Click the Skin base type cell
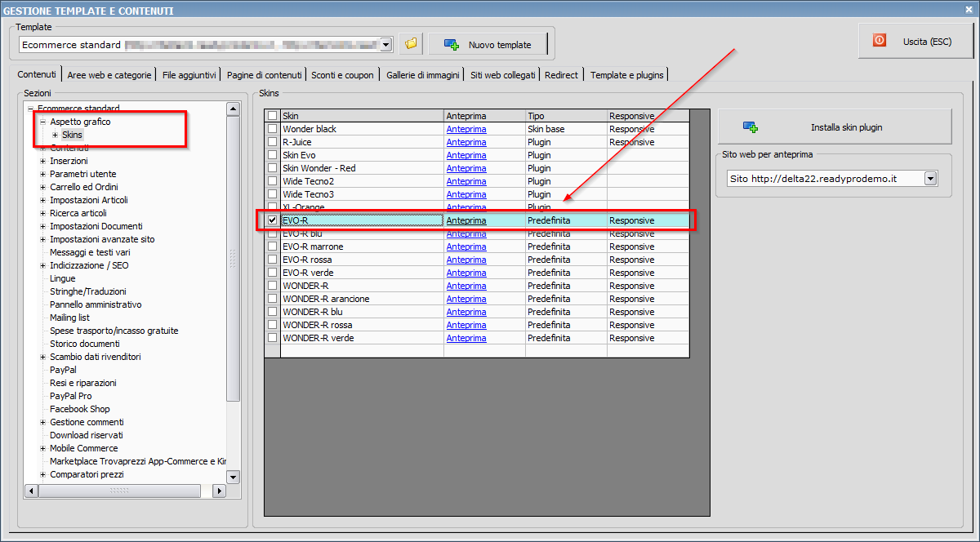Screen dimensions: 980x542 click(566, 129)
